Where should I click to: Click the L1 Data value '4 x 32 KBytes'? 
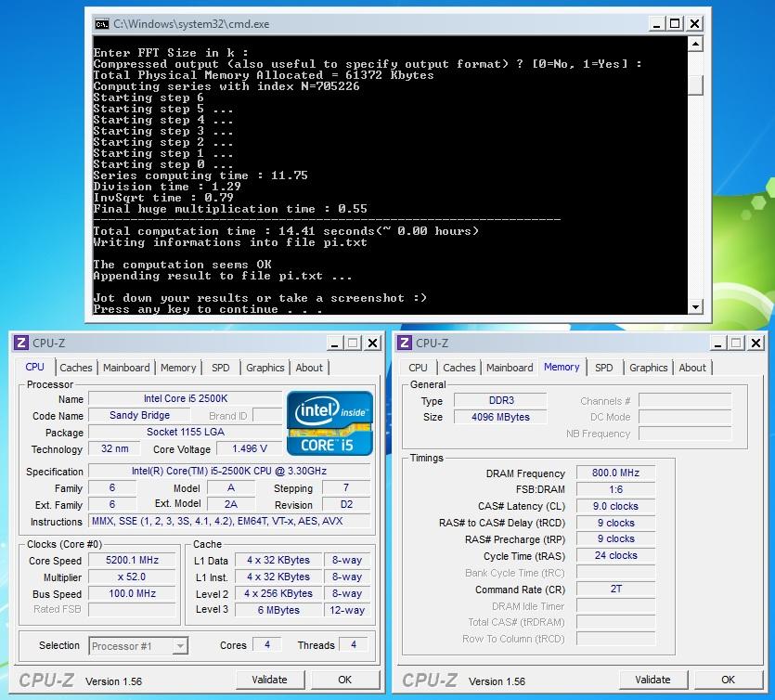point(278,560)
